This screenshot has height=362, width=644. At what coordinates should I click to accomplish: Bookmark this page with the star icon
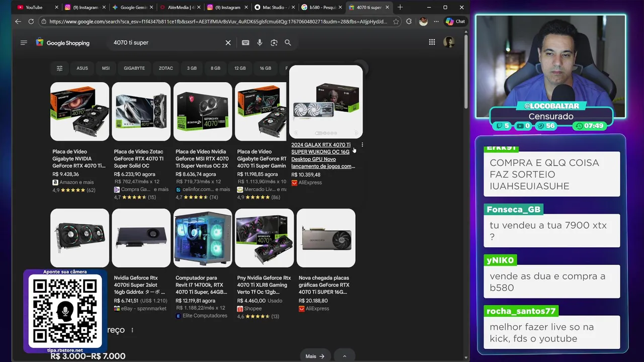396,22
